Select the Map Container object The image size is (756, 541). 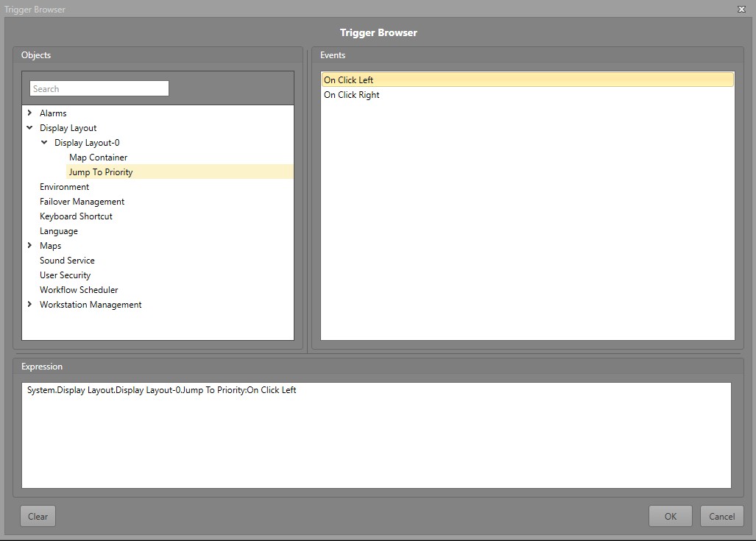pos(98,158)
